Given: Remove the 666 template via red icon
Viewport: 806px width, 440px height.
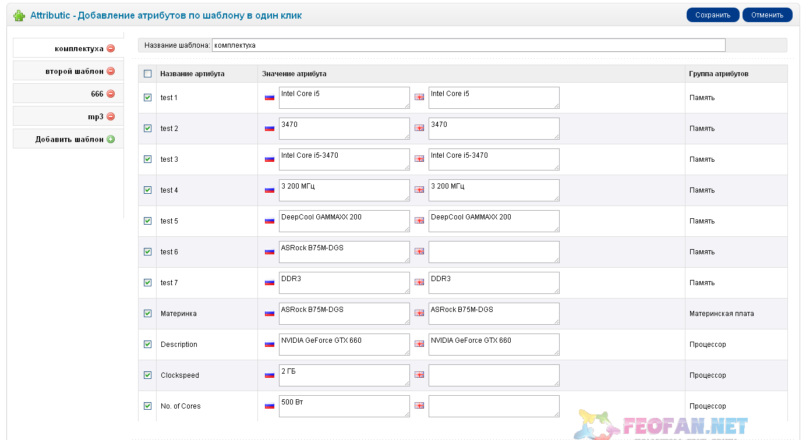Looking at the screenshot, I should click(x=111, y=94).
